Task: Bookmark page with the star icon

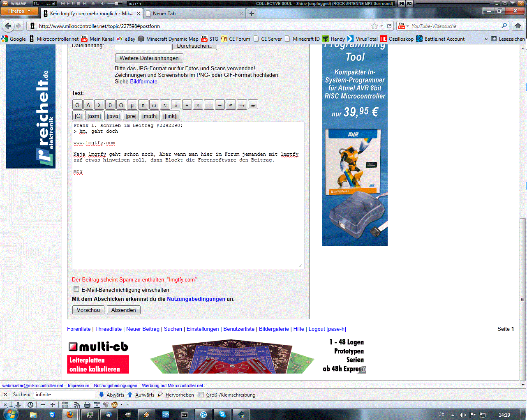Action: 374,26
